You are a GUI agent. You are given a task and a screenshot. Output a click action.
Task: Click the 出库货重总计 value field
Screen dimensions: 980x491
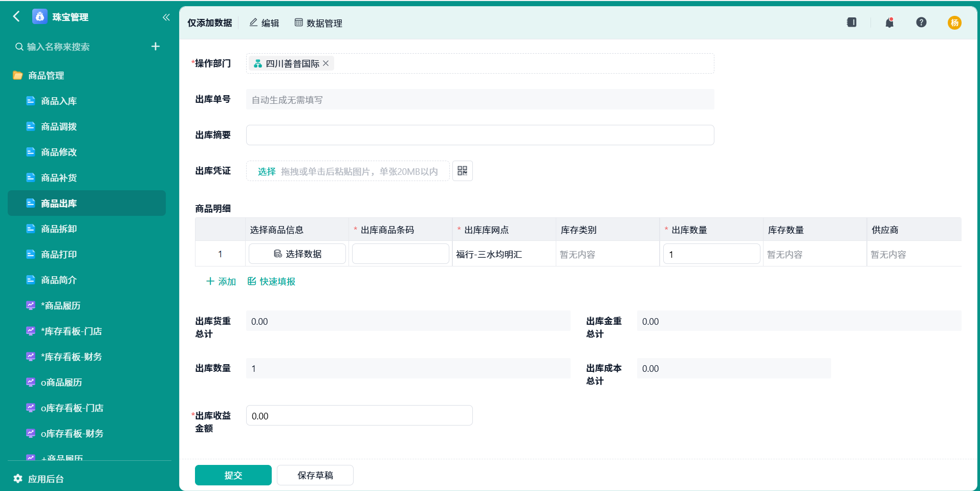click(408, 321)
